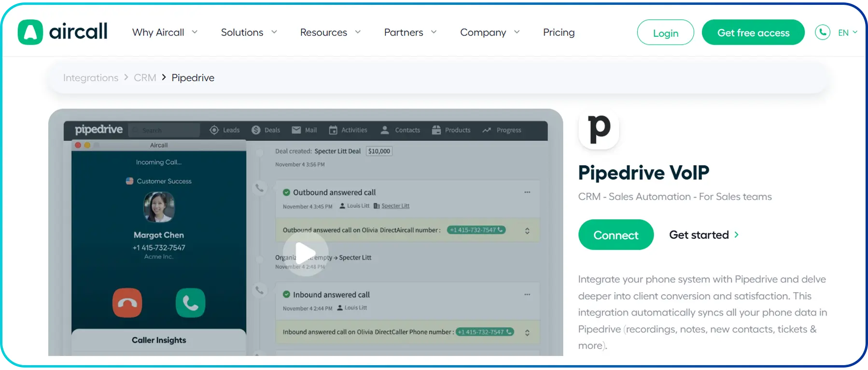Click the phone icon beside EN
868x370 pixels.
click(823, 32)
